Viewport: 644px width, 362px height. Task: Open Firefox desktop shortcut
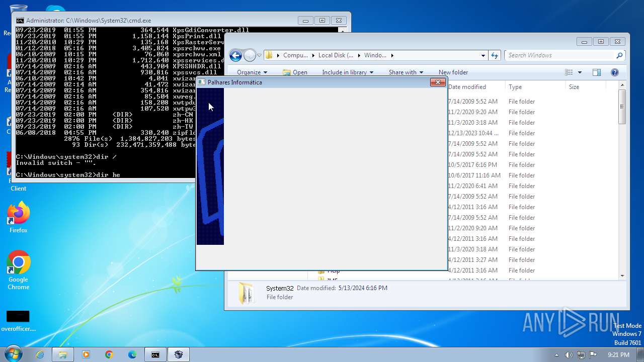tap(19, 218)
